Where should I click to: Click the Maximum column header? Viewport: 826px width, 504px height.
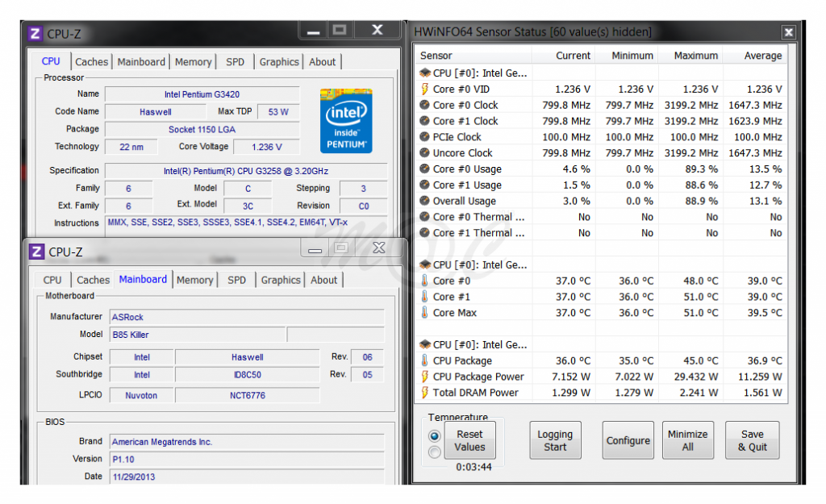[695, 56]
